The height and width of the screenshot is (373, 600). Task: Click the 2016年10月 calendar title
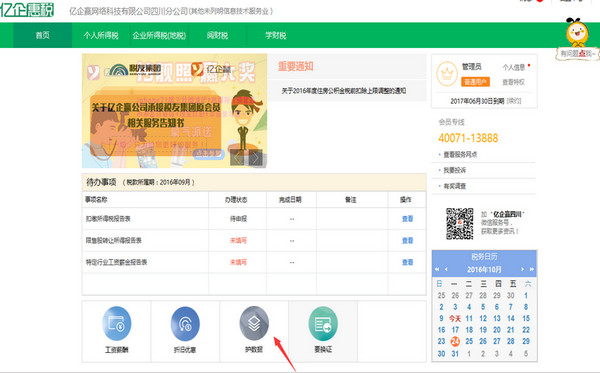point(484,269)
